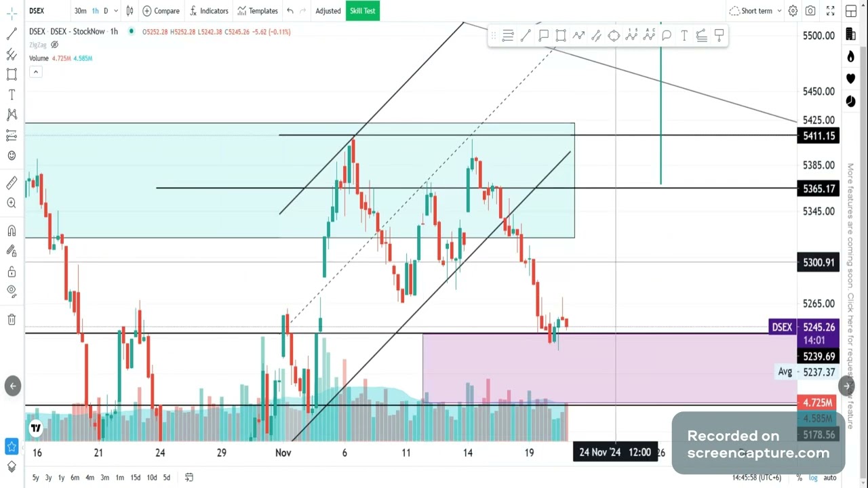The image size is (868, 488).
Task: Open the pattern drawing tools in left sidebar
Action: pyautogui.click(x=12, y=115)
